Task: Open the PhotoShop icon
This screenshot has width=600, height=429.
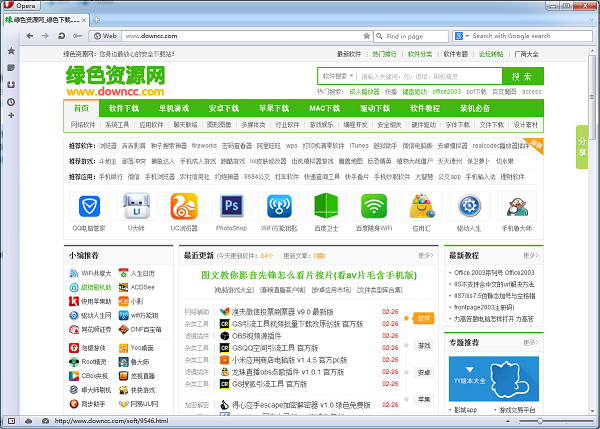Action: click(x=232, y=206)
